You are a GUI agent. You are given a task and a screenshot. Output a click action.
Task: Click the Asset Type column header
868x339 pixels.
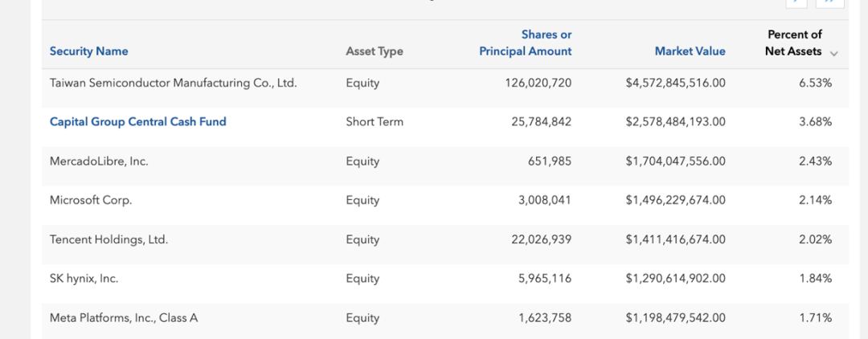pyautogui.click(x=374, y=51)
